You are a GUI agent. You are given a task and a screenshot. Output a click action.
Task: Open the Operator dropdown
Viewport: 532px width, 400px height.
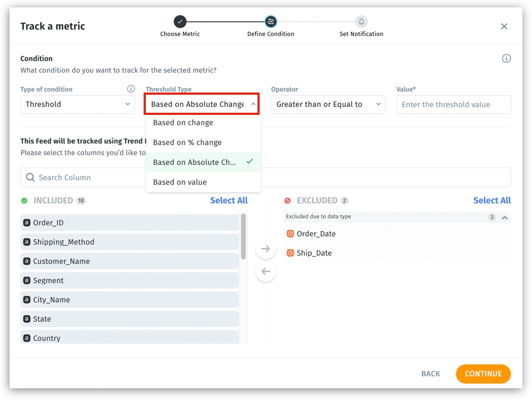(328, 104)
